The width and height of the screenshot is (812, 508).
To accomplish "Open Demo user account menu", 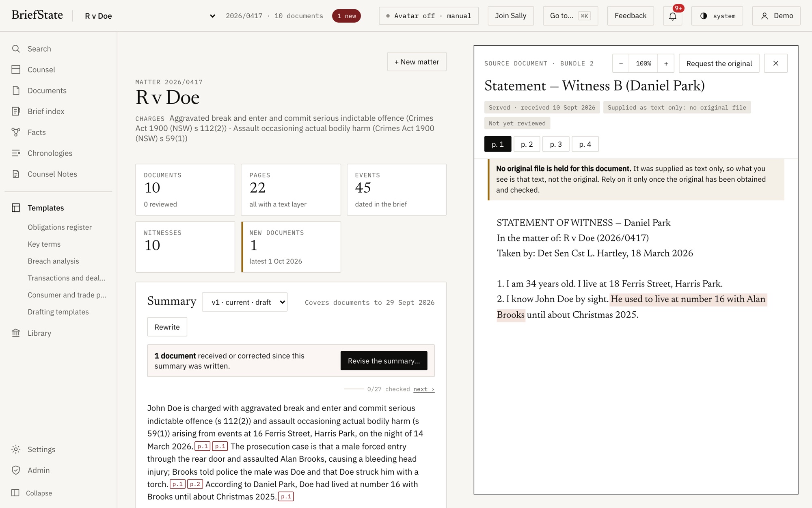I will point(776,16).
